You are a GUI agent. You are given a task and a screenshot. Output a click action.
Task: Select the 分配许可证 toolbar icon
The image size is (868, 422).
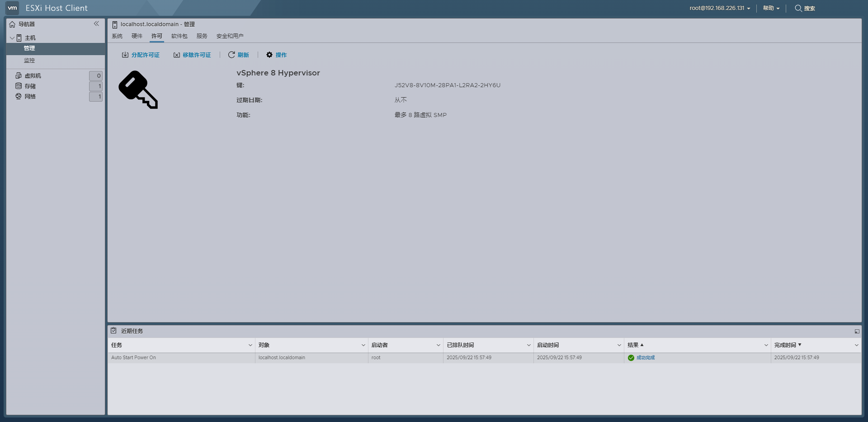(126, 55)
